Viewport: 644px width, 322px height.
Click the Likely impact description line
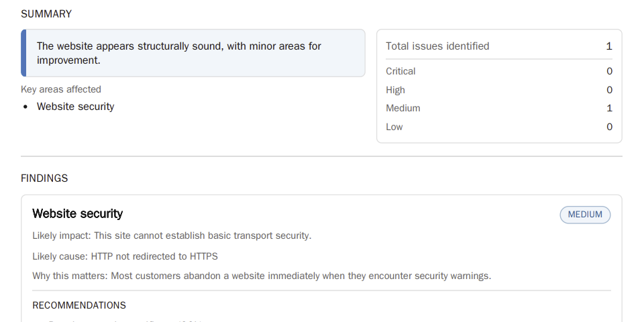172,235
